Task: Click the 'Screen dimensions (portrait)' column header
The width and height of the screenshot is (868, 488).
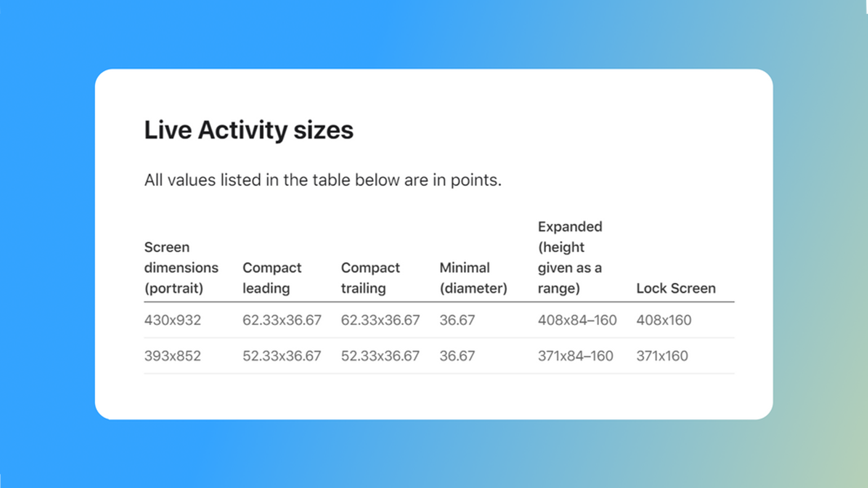Action: click(x=181, y=268)
